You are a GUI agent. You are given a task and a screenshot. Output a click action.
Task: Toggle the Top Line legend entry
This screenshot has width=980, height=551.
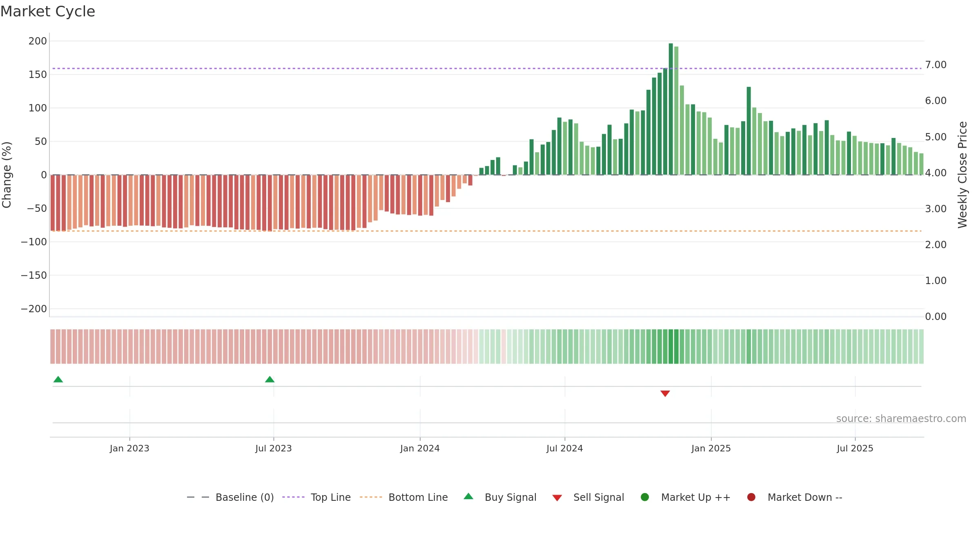point(316,497)
